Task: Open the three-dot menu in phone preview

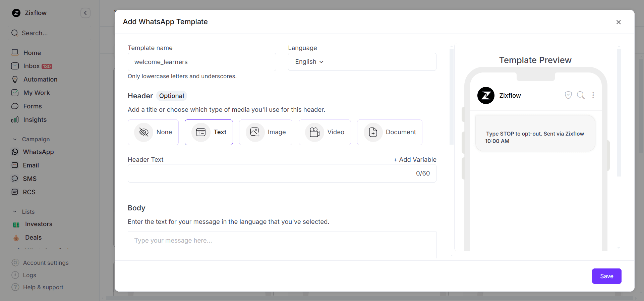Action: point(593,95)
